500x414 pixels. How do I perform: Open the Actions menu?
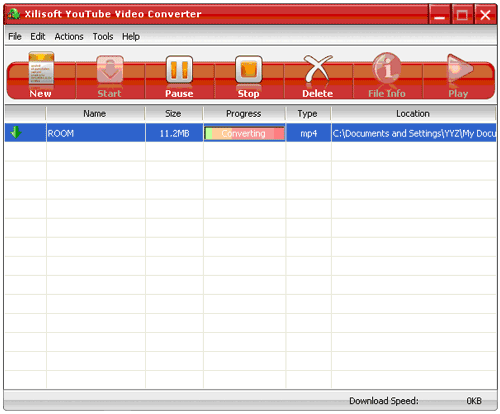69,36
